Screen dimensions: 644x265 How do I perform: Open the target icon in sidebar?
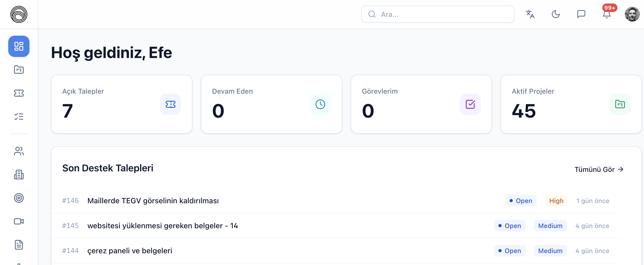click(19, 198)
